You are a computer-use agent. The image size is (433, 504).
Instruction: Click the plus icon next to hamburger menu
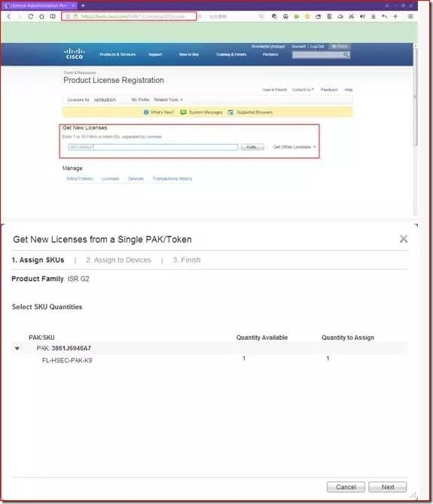click(x=395, y=16)
